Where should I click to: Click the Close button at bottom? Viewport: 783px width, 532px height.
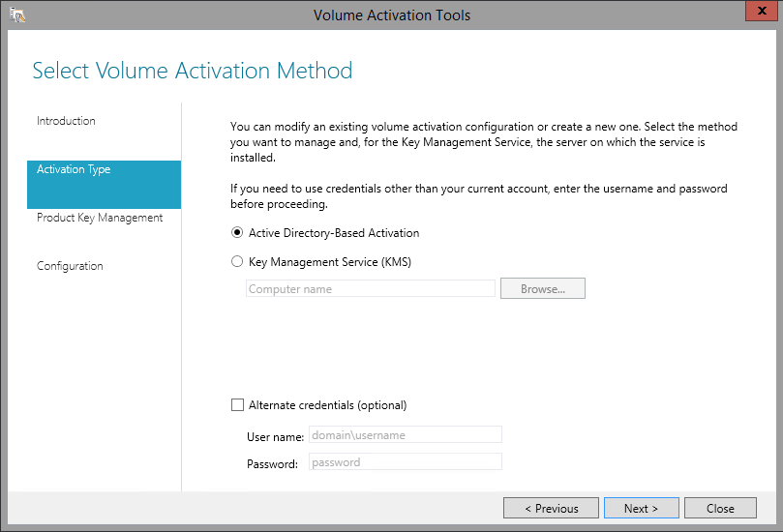point(720,508)
